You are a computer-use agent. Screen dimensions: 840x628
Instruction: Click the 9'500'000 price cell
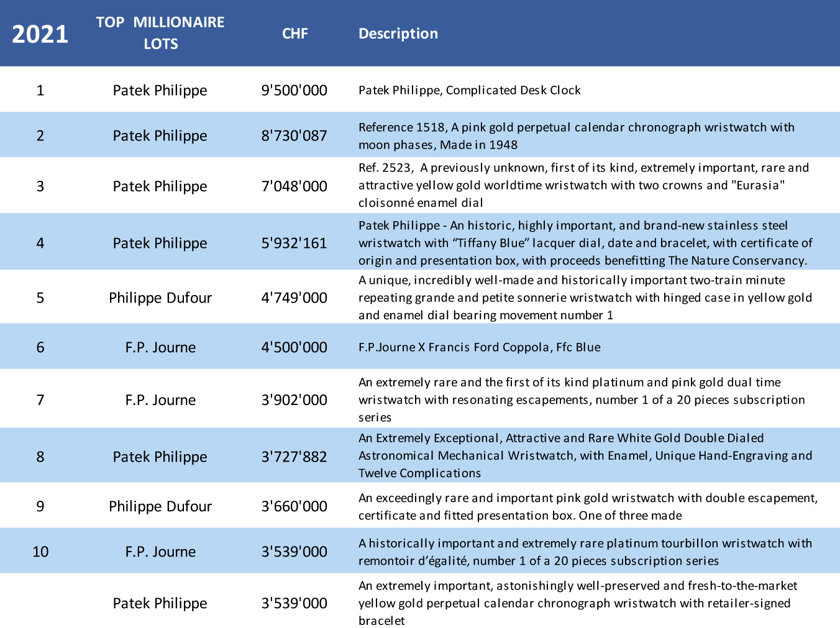click(x=294, y=90)
